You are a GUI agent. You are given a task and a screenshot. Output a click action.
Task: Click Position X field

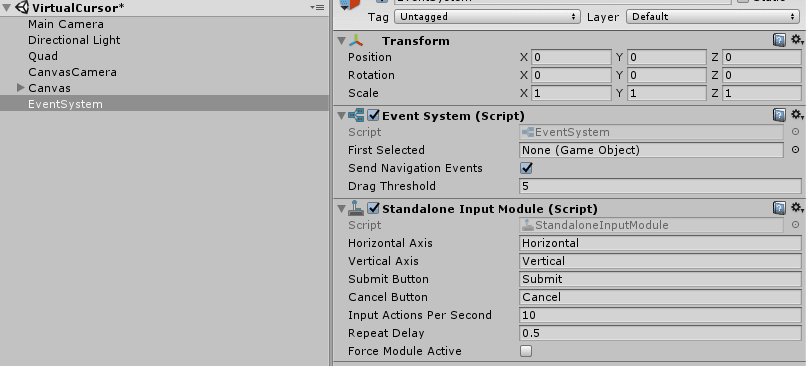click(x=571, y=57)
